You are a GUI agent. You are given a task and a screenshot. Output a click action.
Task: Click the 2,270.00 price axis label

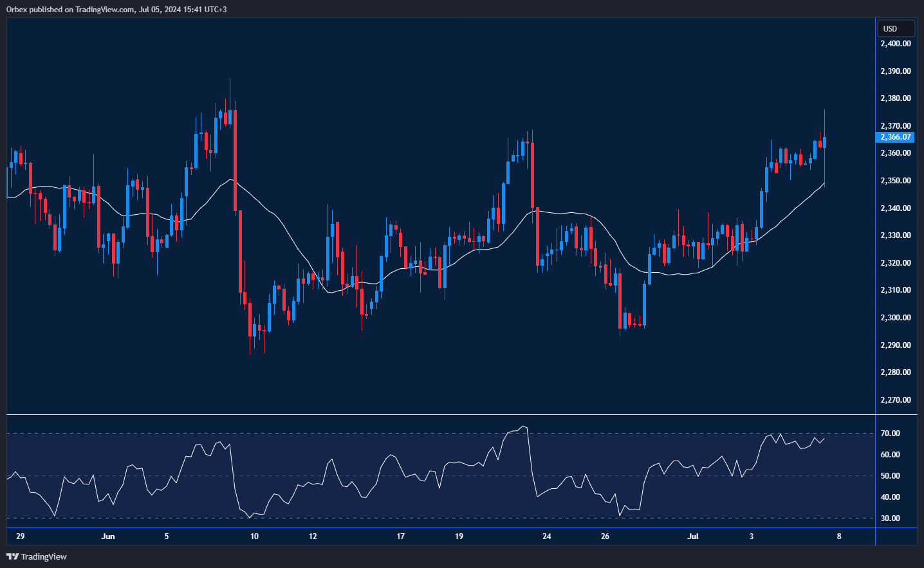coord(895,400)
